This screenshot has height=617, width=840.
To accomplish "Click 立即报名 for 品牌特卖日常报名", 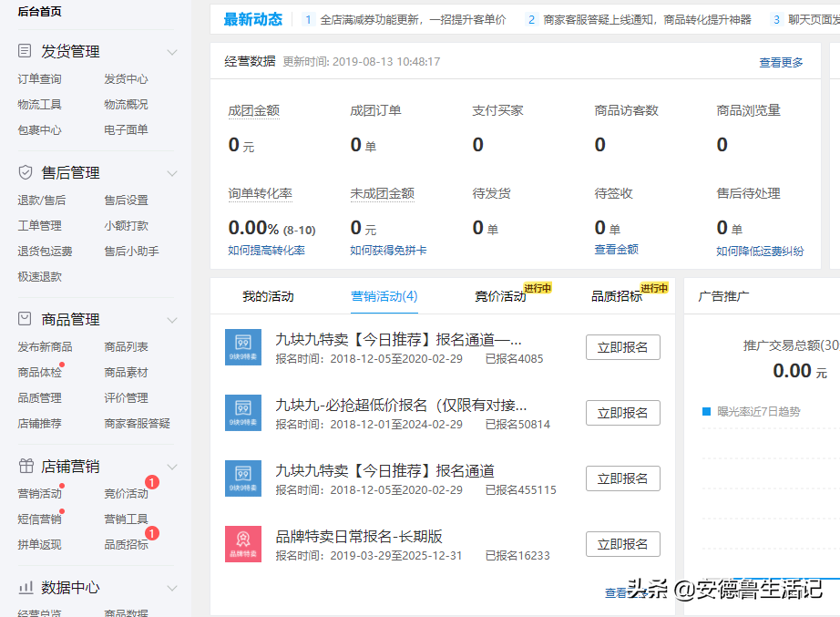I will 622,544.
